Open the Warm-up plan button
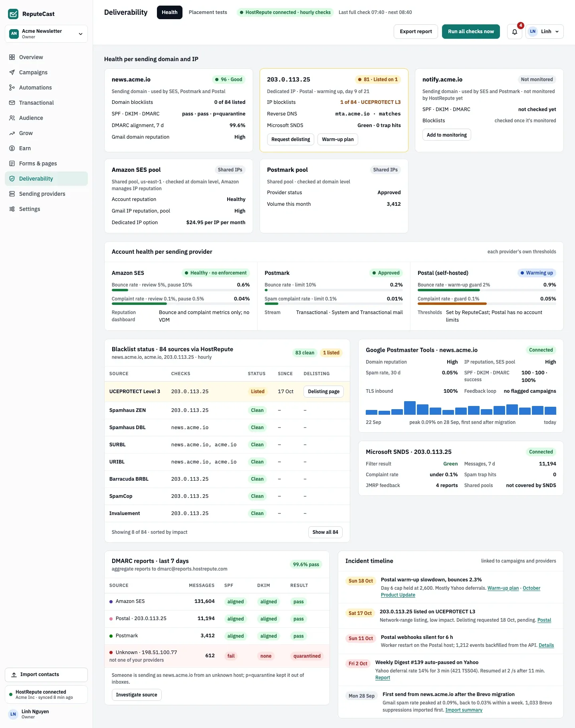575x728 pixels. click(x=338, y=139)
